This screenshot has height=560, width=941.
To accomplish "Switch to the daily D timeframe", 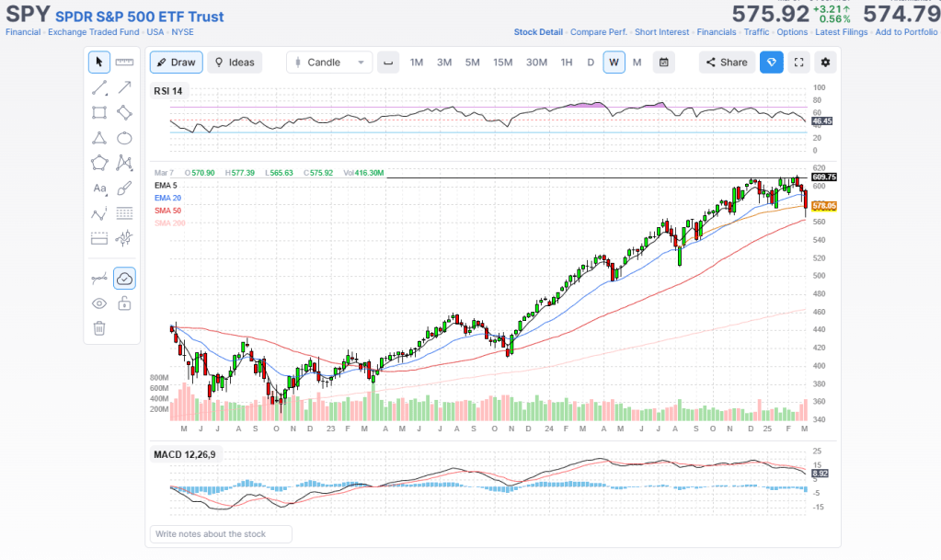I will [x=591, y=63].
